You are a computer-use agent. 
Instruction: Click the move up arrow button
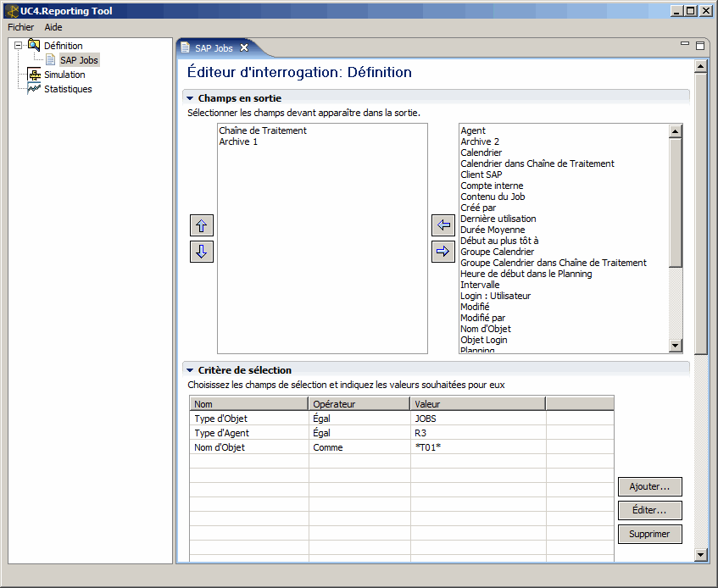[202, 225]
